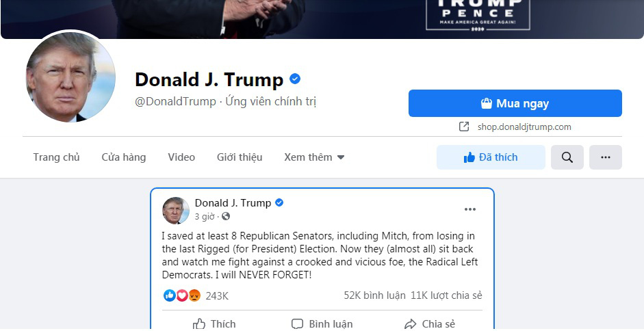644x331 pixels.
Task: Select the Giới thiệu tab
Action: 240,157
